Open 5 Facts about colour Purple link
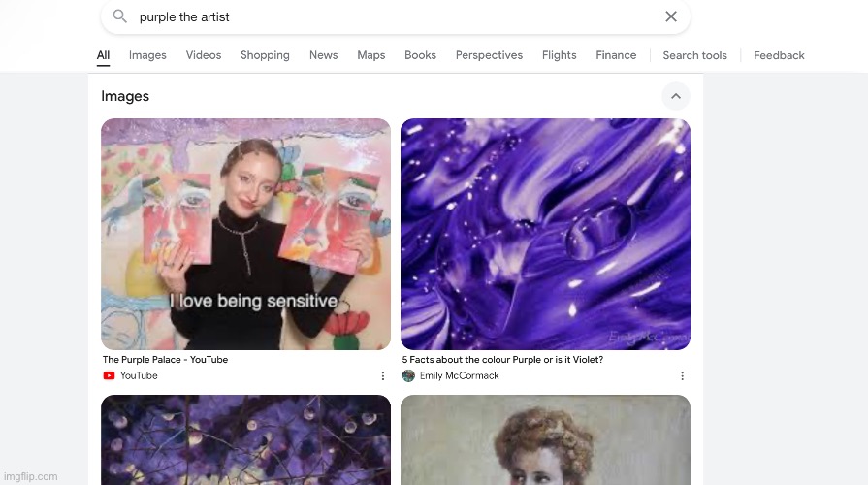 tap(502, 360)
